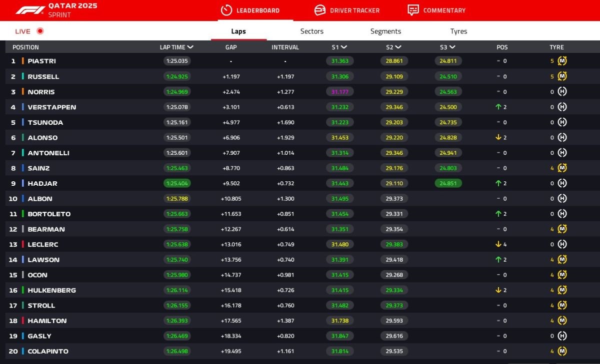Expand the LAP TIME column dropdown
Screen dimensions: 600x364
click(x=190, y=47)
